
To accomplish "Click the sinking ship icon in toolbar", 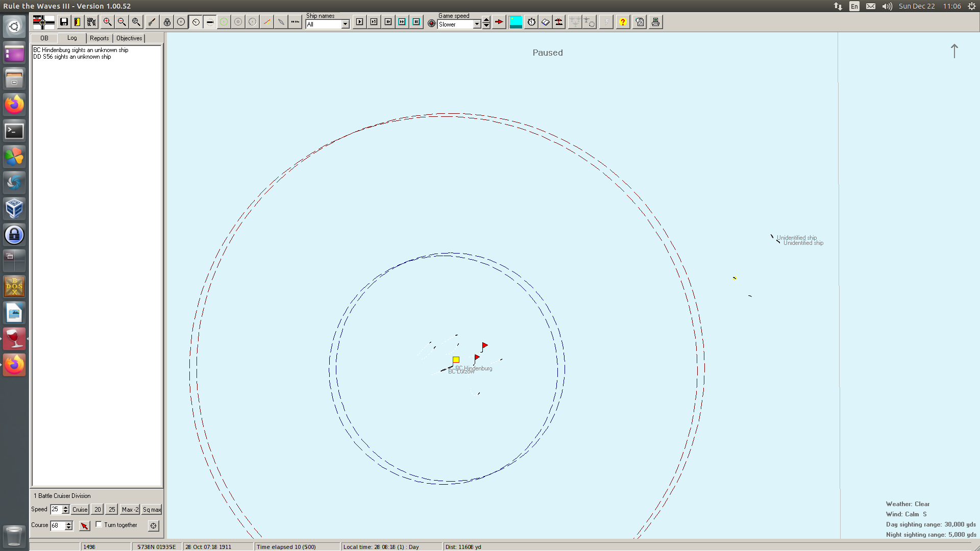I will click(559, 22).
